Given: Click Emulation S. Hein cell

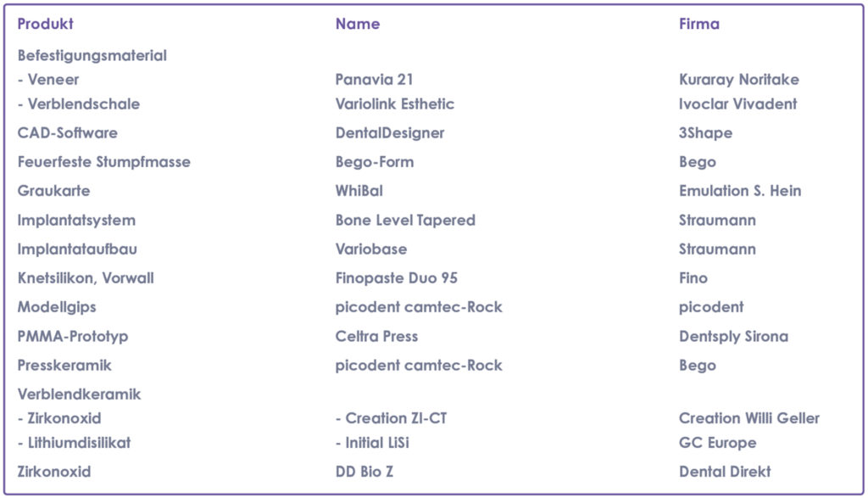Looking at the screenshot, I should 740,191.
